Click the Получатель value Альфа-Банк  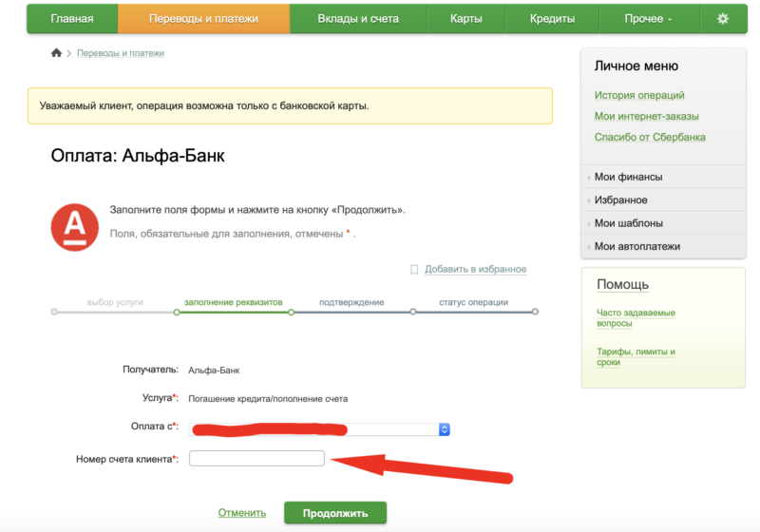214,370
